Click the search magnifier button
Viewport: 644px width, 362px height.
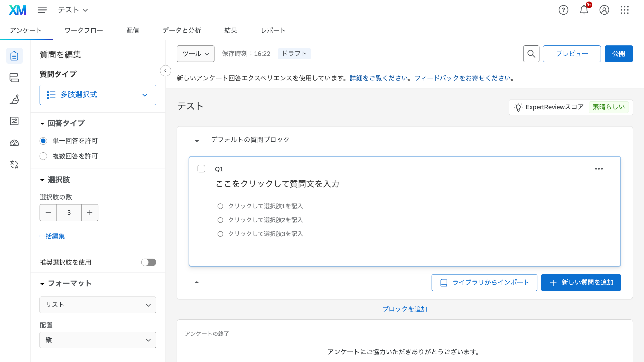pos(531,54)
